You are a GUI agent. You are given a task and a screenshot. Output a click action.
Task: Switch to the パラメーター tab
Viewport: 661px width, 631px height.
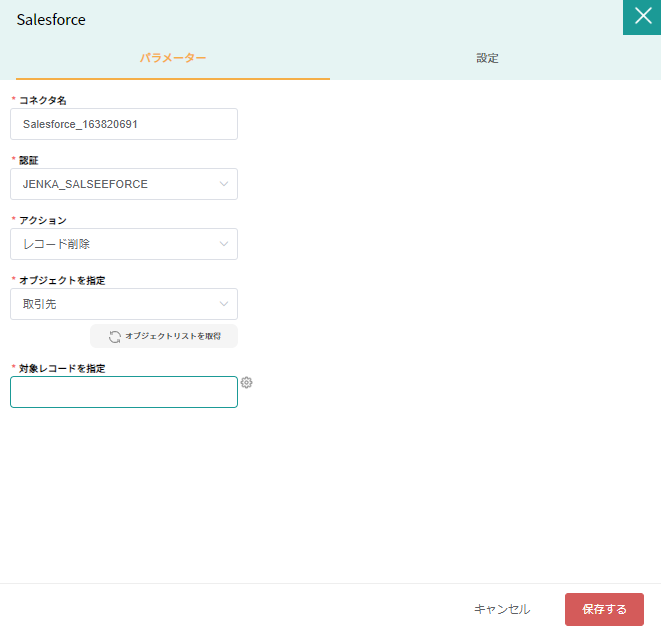[x=173, y=58]
